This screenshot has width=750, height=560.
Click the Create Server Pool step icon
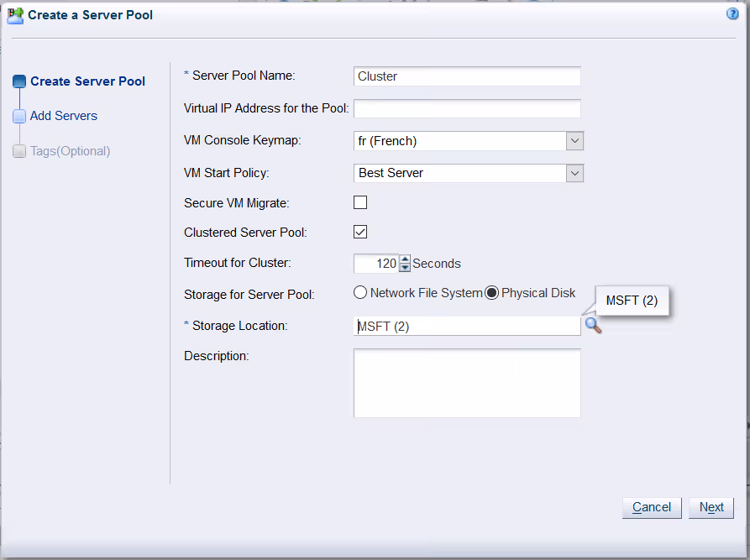(x=19, y=81)
